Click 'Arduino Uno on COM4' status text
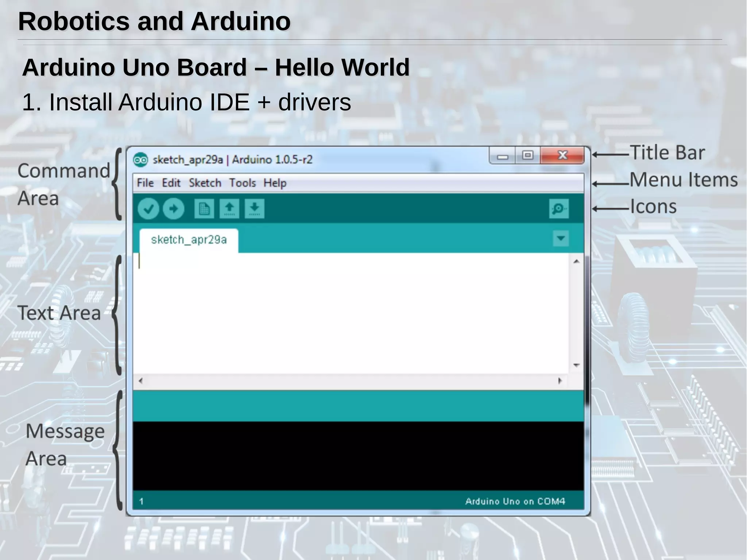 515,501
